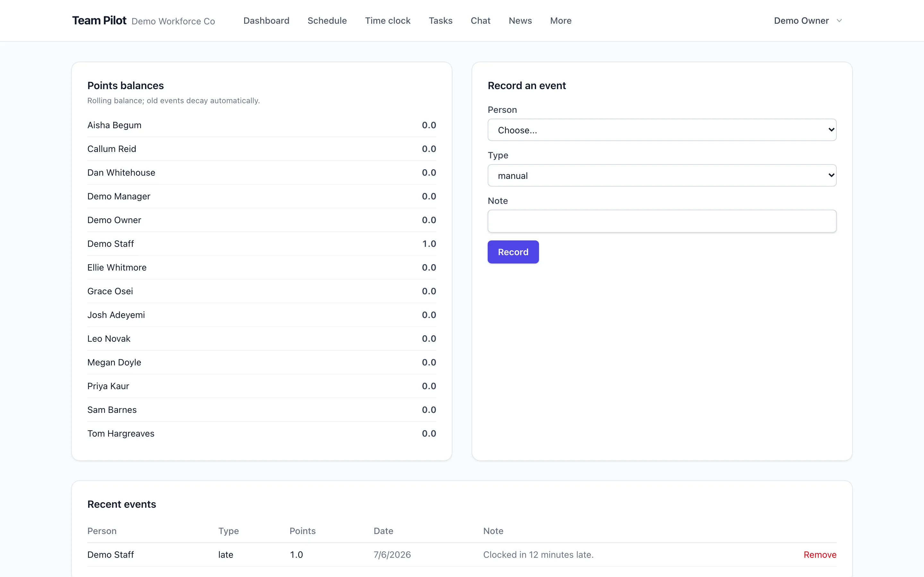Open the Demo Owner account chevron
This screenshot has width=924, height=577.
point(839,21)
